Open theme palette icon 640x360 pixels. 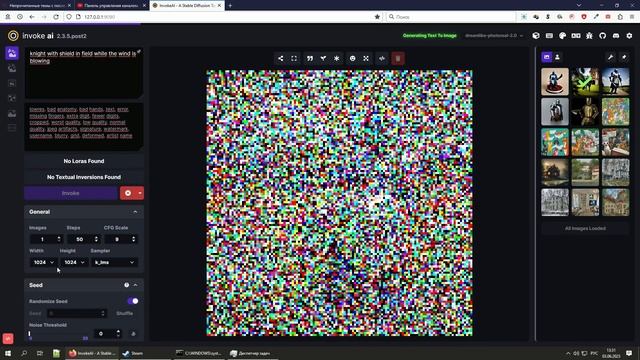[562, 36]
